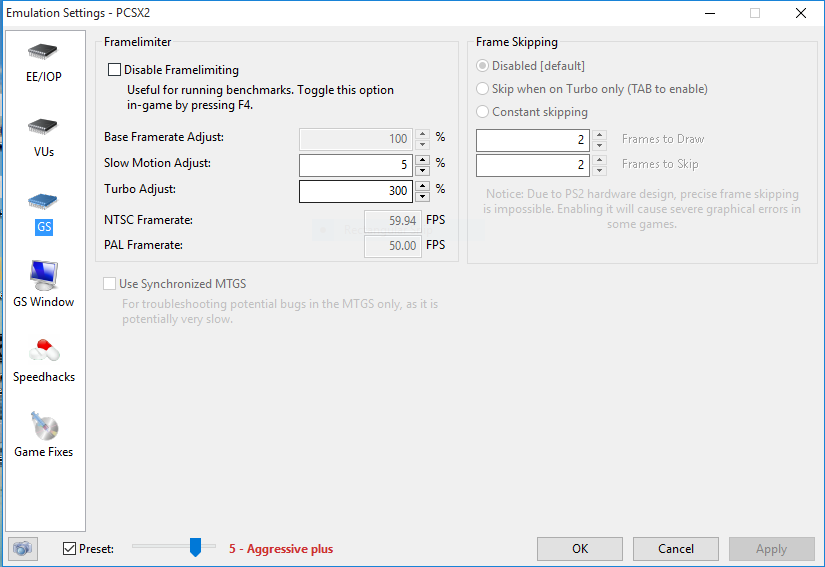Decrease Frames to Draw value
Screen dimensions: 825x567
pos(599,146)
